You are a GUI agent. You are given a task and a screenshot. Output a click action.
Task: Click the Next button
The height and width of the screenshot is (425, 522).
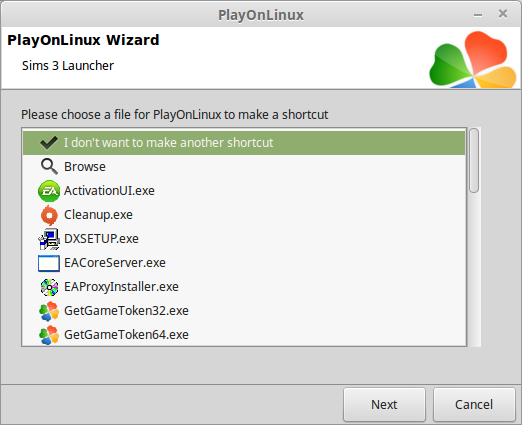click(384, 405)
